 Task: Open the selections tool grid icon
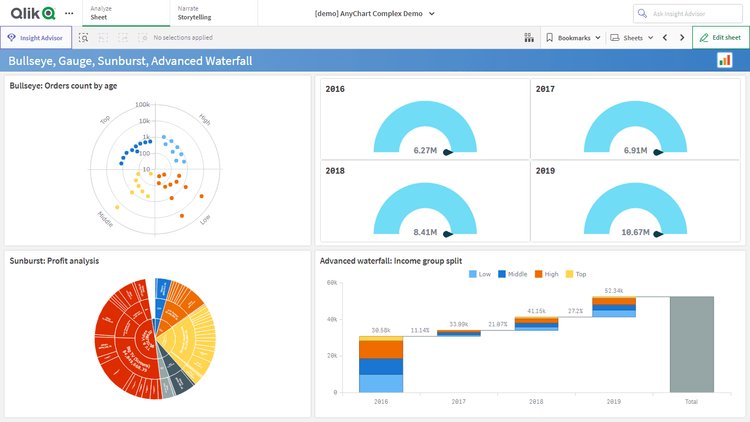coord(528,37)
